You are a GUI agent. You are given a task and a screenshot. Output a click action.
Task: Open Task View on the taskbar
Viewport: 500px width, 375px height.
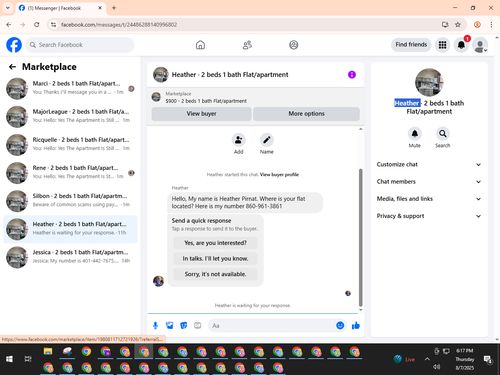pyautogui.click(x=28, y=359)
